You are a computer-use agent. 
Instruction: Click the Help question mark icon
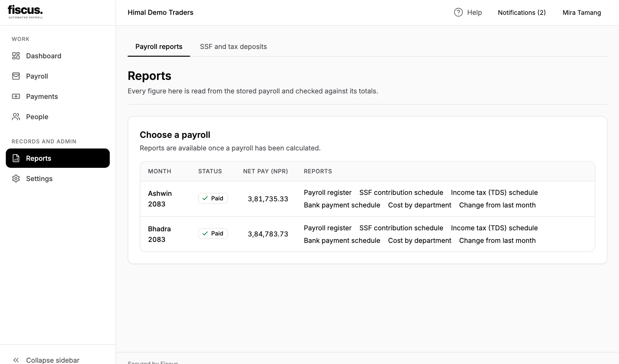[458, 12]
